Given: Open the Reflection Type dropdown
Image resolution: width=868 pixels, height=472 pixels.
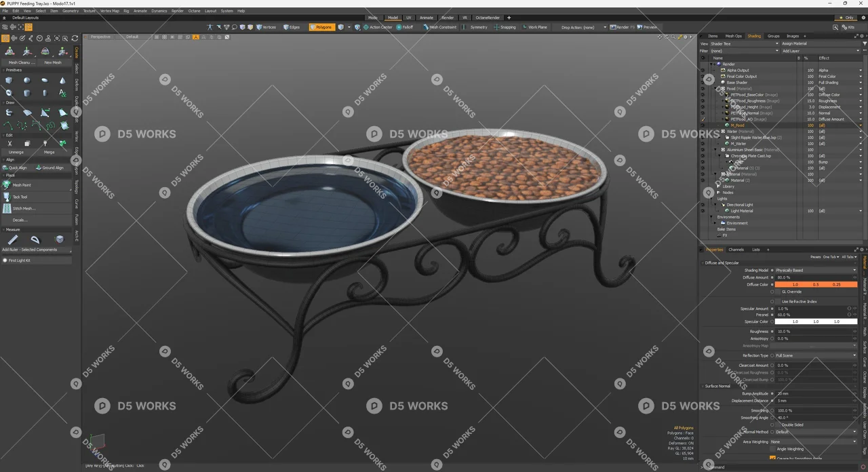Looking at the screenshot, I should point(816,355).
